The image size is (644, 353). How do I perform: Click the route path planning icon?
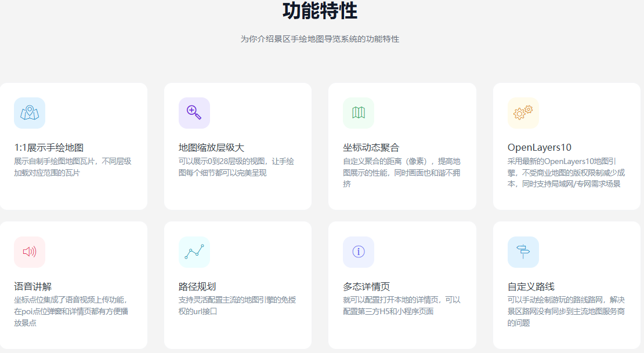click(194, 252)
